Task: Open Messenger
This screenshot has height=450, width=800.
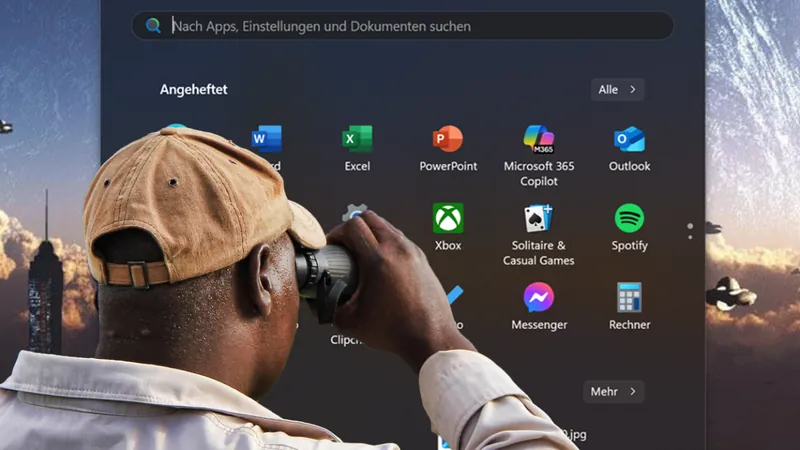Action: pos(539,297)
